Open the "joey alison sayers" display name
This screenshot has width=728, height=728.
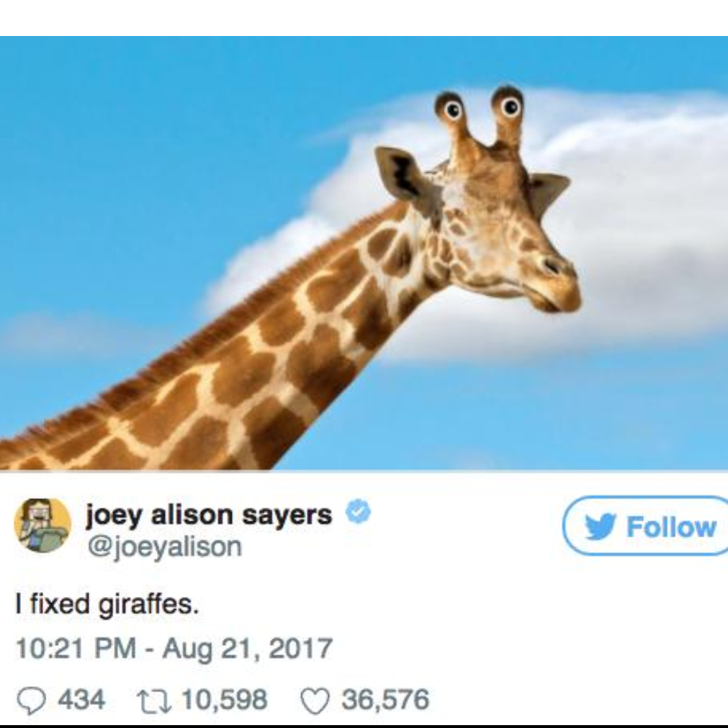(x=209, y=514)
